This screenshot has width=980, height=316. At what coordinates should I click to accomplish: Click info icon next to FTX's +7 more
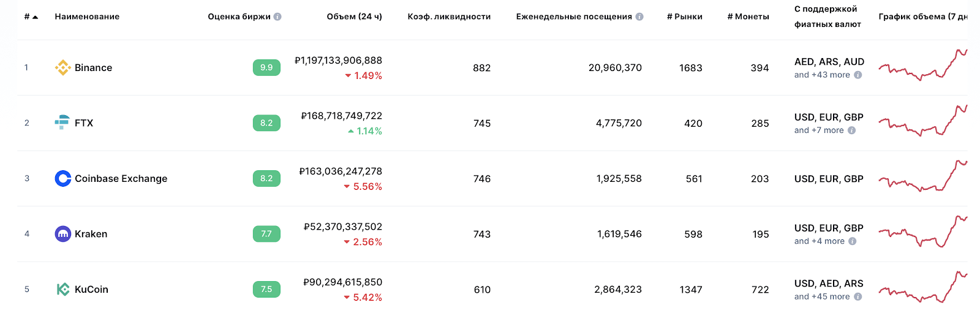851,130
